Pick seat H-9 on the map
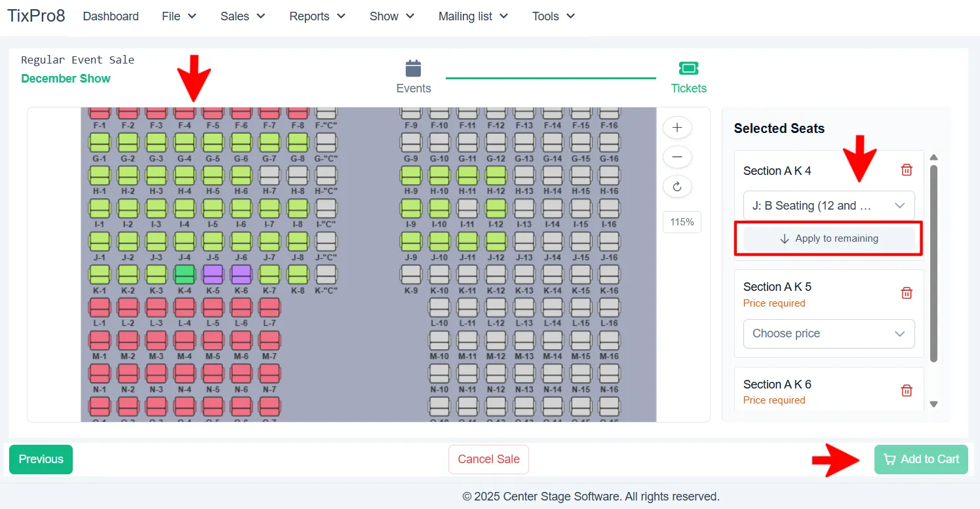 pos(411,176)
